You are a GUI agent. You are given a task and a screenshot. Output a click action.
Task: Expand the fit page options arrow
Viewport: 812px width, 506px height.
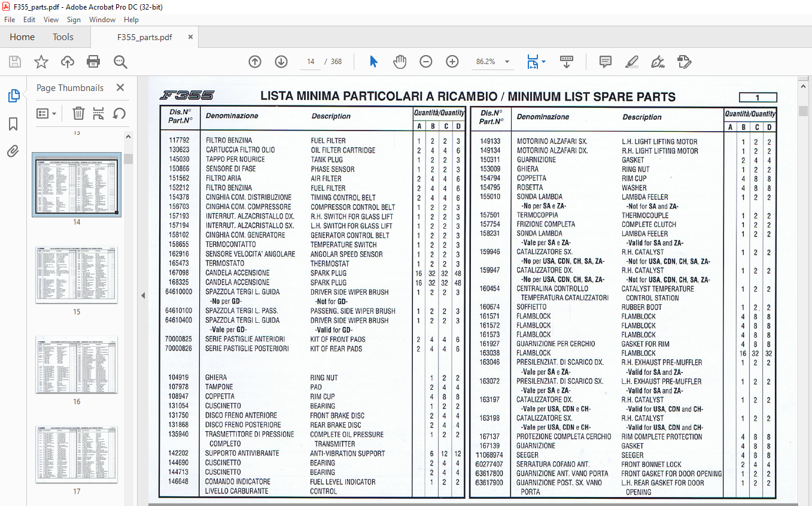click(543, 62)
